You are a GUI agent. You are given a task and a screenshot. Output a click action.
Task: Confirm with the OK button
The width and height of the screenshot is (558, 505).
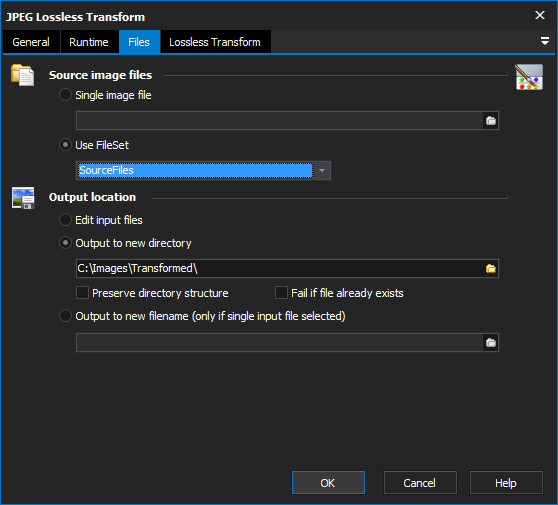pos(328,483)
